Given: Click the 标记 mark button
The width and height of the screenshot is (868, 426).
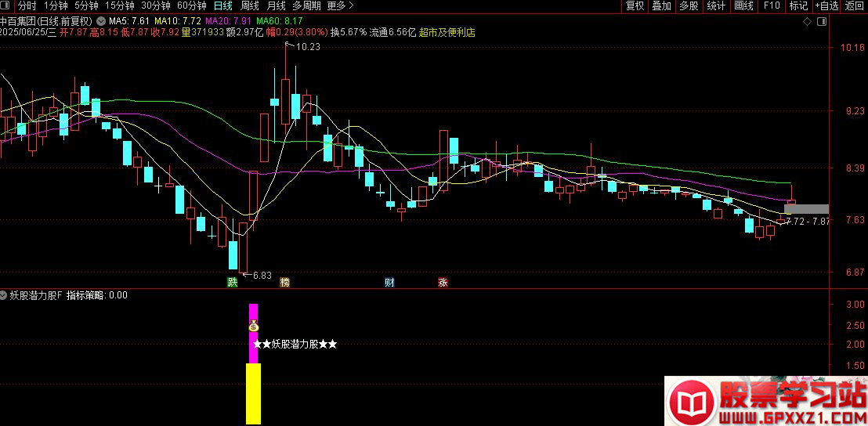Looking at the screenshot, I should [798, 6].
